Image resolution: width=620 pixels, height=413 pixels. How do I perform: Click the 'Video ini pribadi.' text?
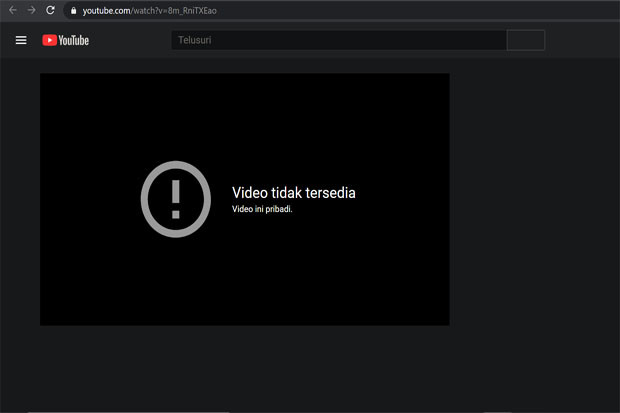click(262, 209)
